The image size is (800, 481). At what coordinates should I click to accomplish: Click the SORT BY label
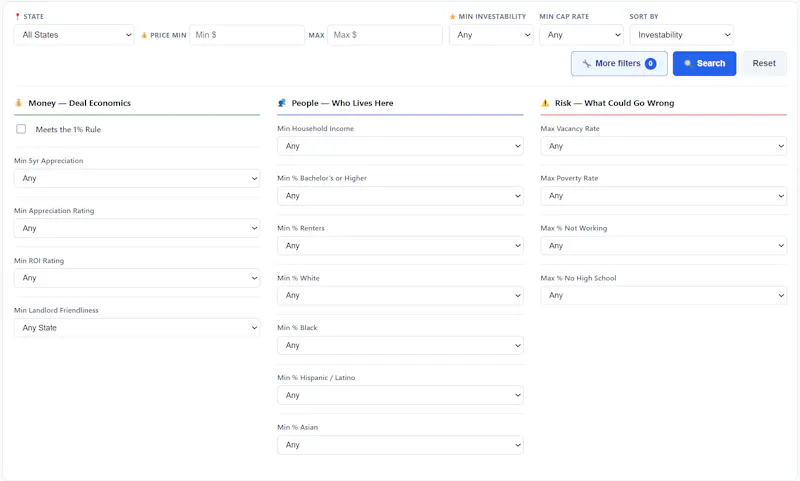pyautogui.click(x=644, y=16)
